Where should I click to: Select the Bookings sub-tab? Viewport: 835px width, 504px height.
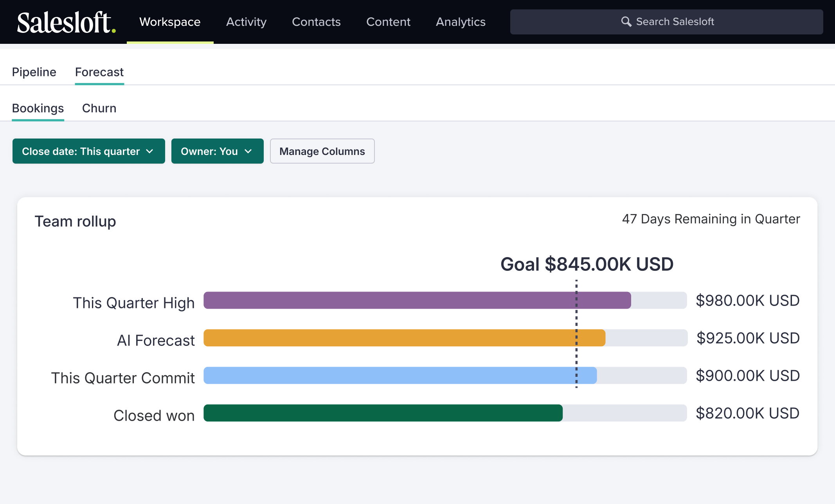38,108
